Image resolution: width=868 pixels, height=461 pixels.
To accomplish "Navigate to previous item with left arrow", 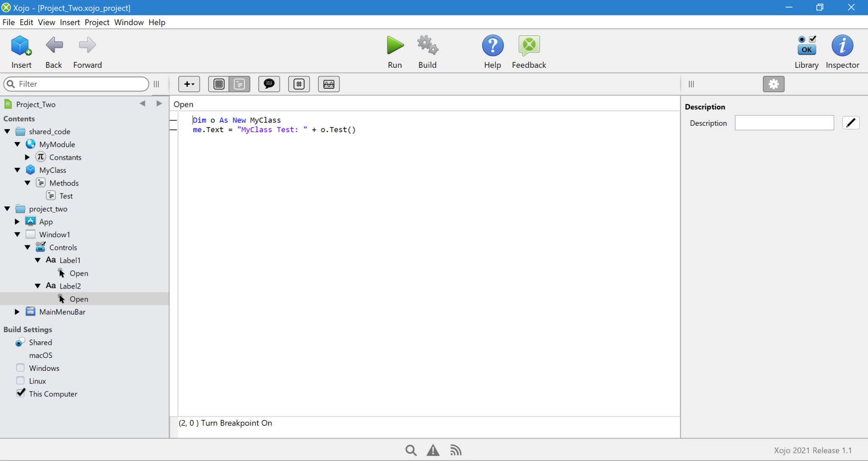I will (x=142, y=104).
